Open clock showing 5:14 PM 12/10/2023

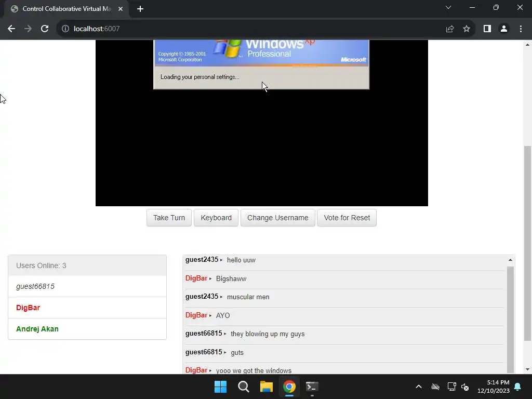494,387
